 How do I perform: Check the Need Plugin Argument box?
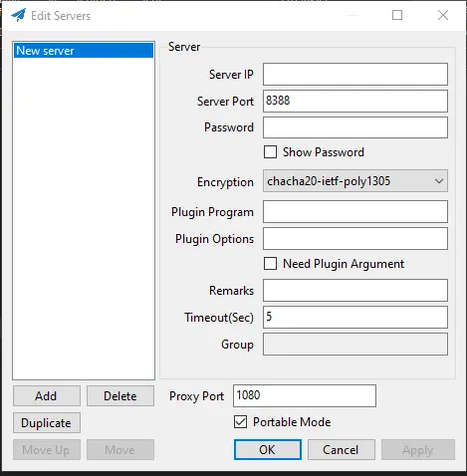click(270, 264)
